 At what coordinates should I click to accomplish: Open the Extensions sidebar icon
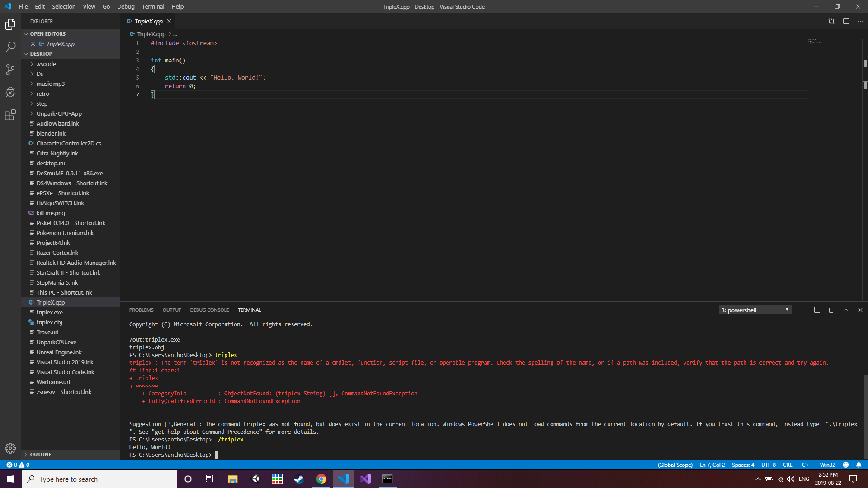10,115
